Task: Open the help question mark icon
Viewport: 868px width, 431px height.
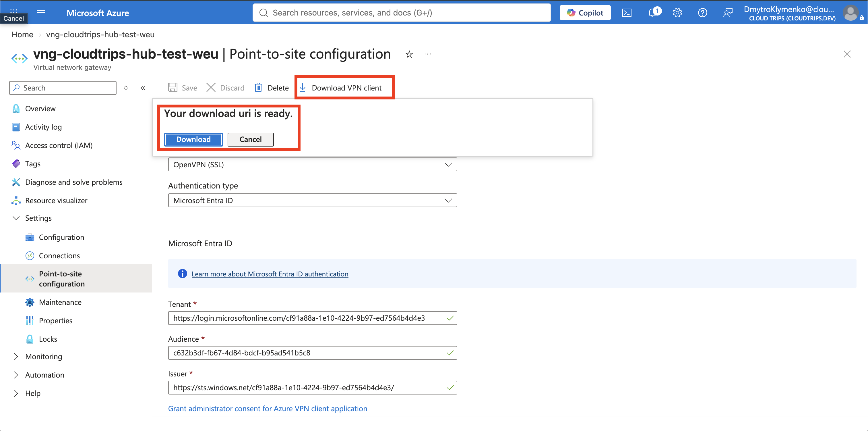Action: tap(702, 13)
